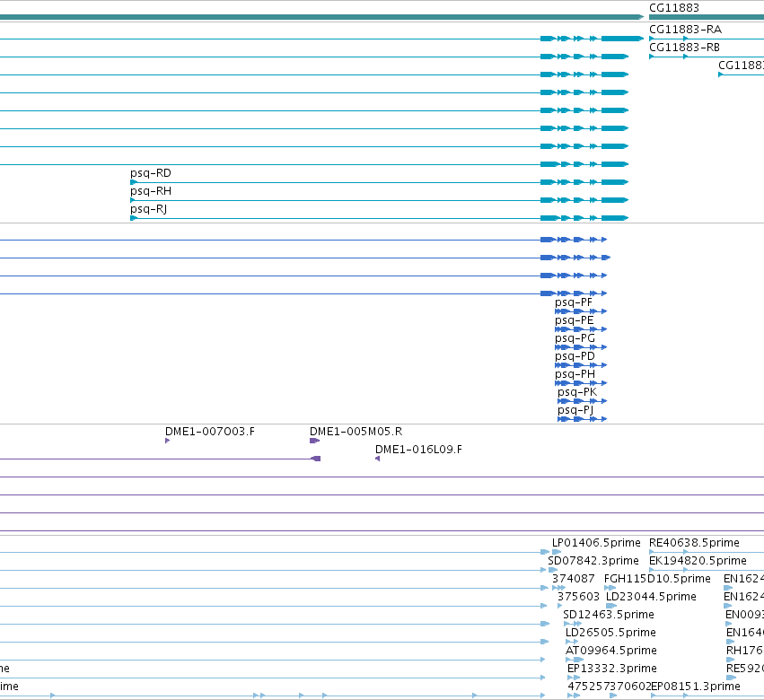Click the psq-RD transcript start arrow
Viewport: 764px width, 700px height.
(134, 182)
